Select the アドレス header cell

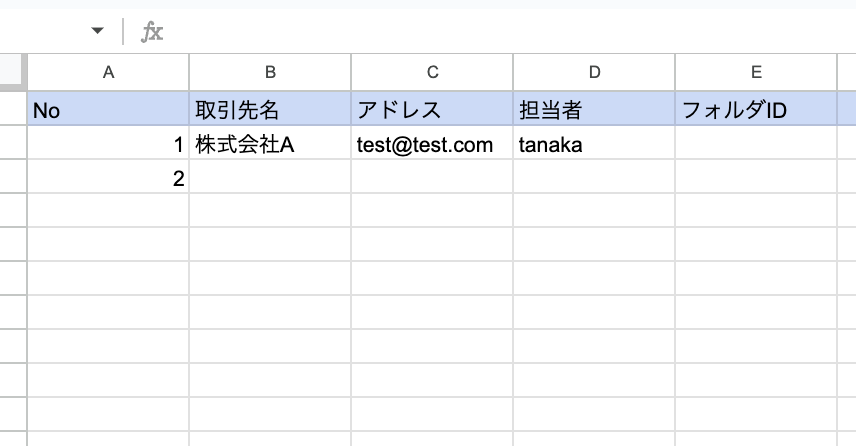point(432,110)
